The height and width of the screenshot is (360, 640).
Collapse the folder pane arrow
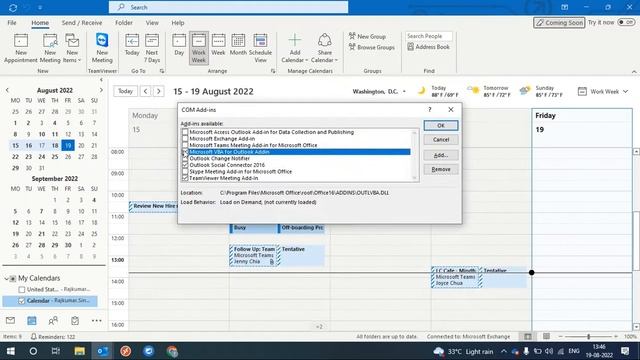tap(101, 80)
